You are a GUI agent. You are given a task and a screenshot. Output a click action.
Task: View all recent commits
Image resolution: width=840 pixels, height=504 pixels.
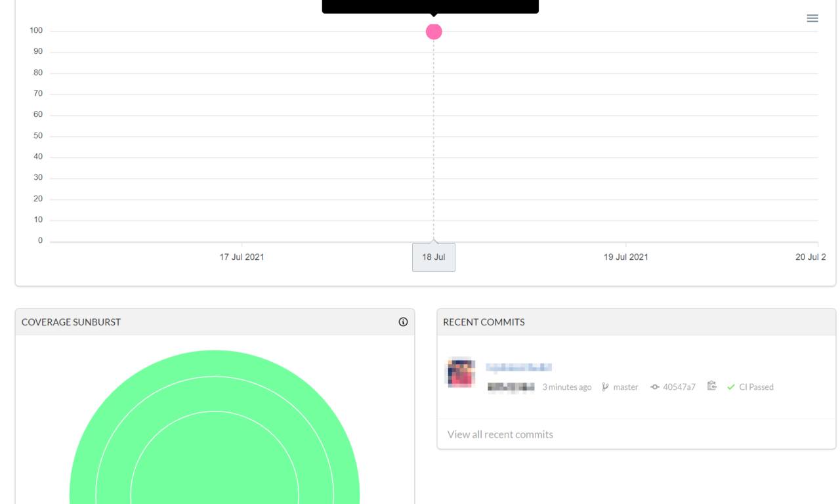pyautogui.click(x=500, y=434)
